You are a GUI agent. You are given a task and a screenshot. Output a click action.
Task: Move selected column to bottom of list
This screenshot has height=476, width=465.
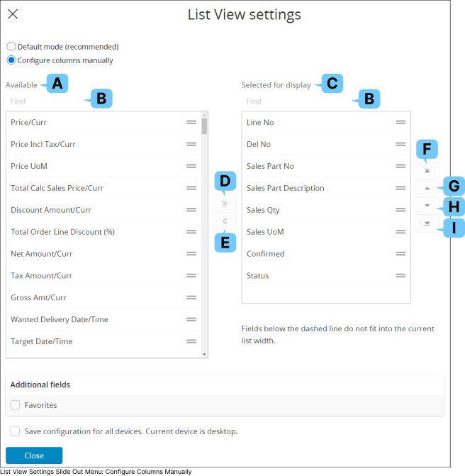pos(427,223)
